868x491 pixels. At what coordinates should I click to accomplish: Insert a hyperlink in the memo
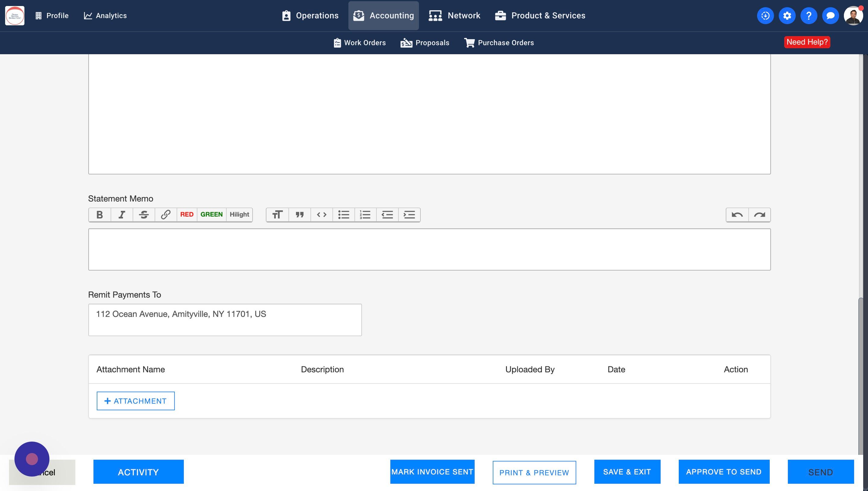pos(166,215)
